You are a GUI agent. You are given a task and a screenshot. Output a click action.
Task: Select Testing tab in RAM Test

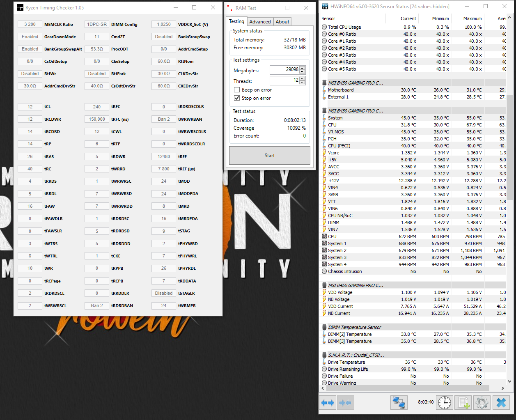tap(236, 21)
